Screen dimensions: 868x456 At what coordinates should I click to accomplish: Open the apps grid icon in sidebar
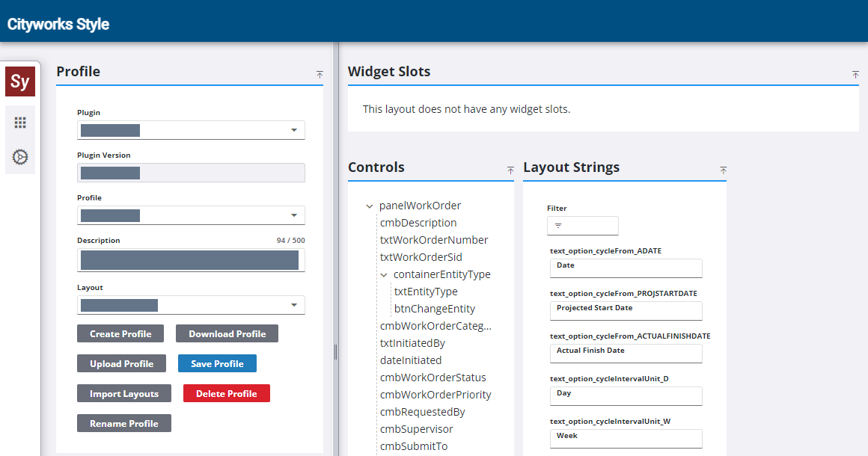tap(20, 123)
